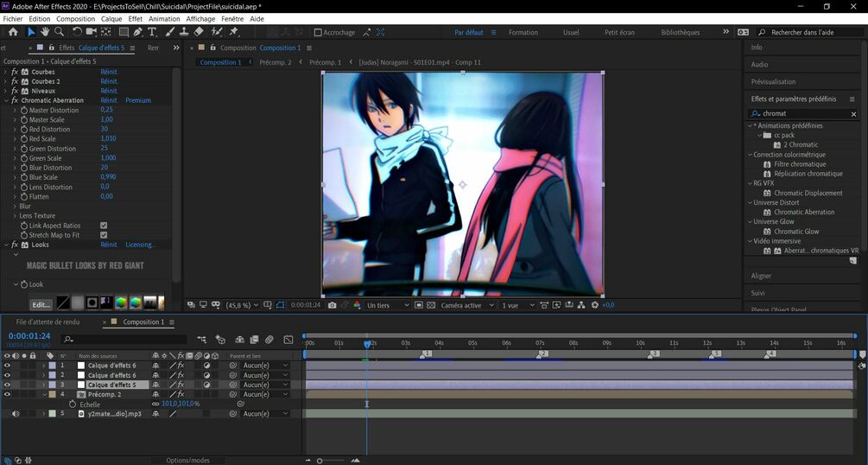Select the Roto Brush tool
This screenshot has height=465, width=868.
coord(217,32)
